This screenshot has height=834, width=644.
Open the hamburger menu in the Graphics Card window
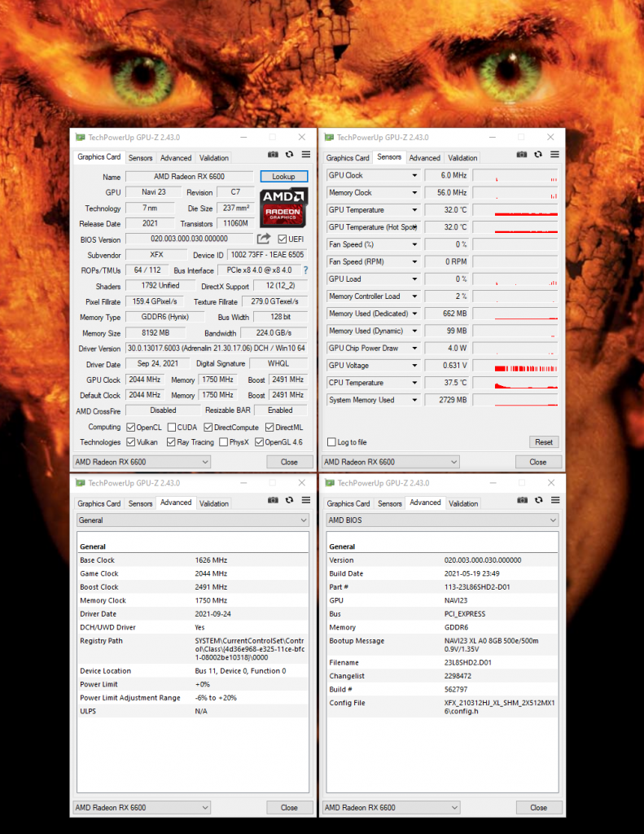point(306,154)
